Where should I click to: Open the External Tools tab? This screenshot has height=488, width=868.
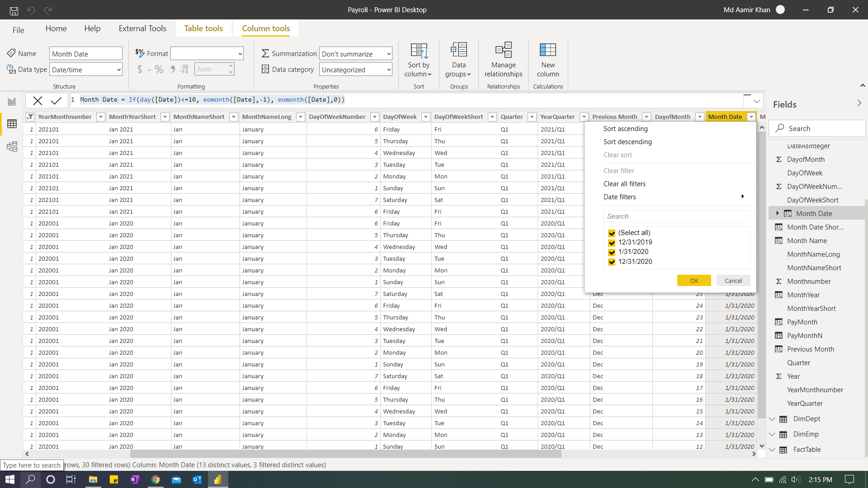point(142,28)
